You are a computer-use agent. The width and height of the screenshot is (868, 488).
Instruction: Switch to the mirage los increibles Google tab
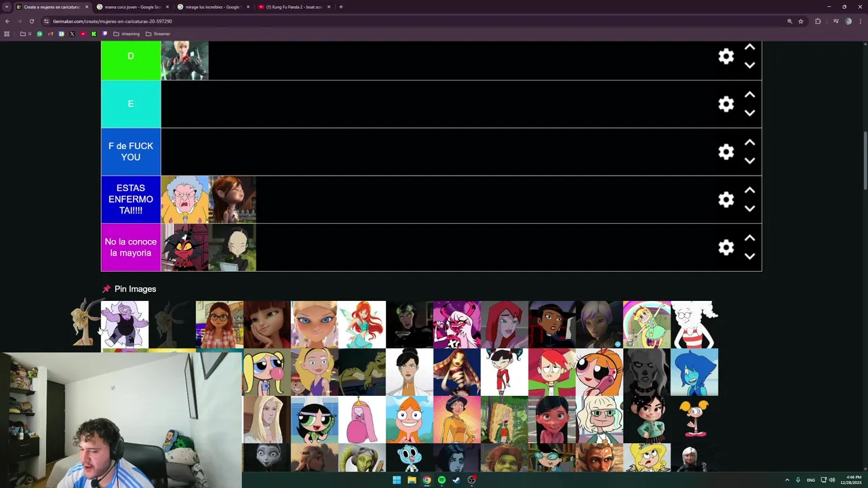pyautogui.click(x=214, y=7)
